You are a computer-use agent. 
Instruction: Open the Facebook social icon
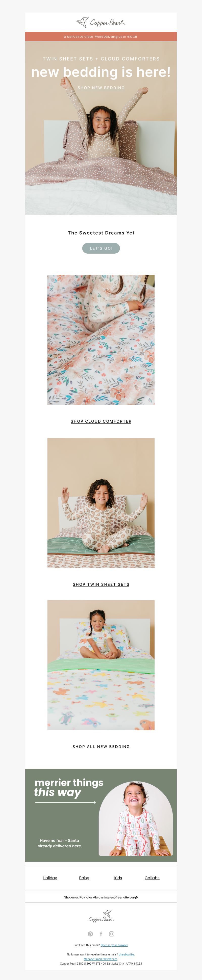[101, 934]
